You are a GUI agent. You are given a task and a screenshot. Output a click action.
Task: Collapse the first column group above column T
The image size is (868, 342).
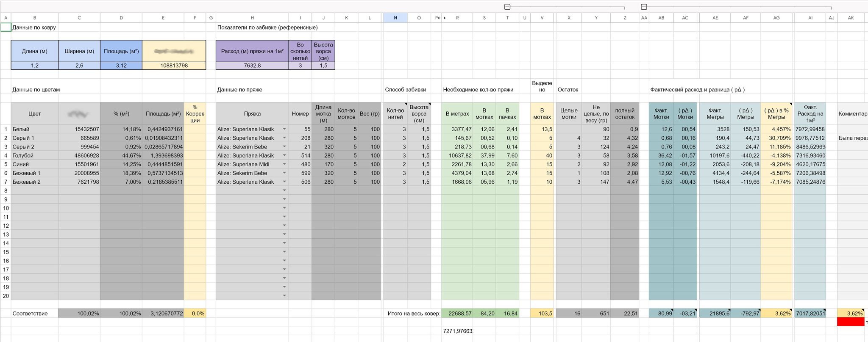[x=507, y=7]
